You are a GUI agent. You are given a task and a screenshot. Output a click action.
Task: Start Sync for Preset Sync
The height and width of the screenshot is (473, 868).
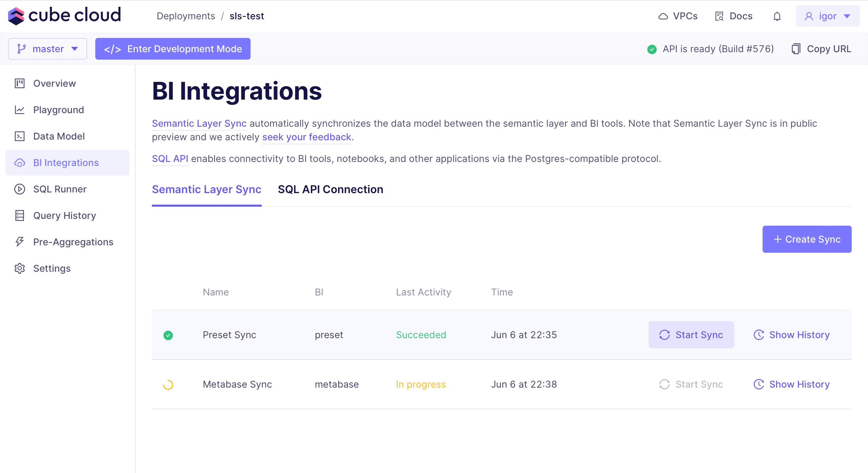pyautogui.click(x=691, y=335)
